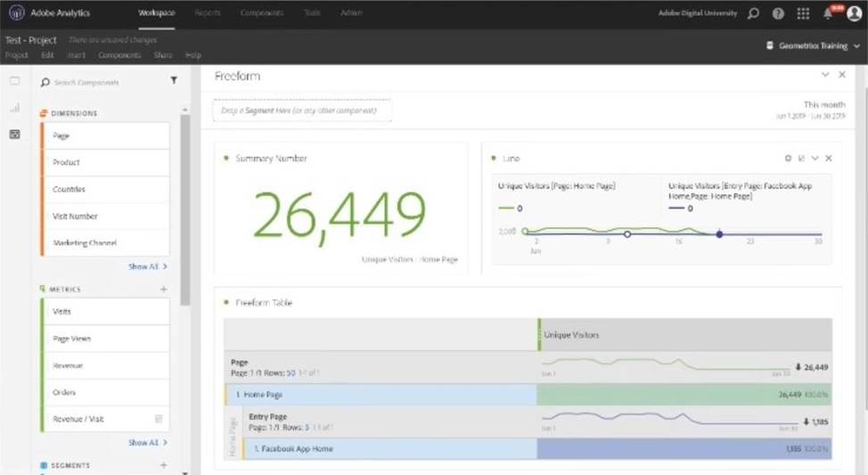The height and width of the screenshot is (475, 868).
Task: Toggle Summary Number data source dot
Action: [225, 159]
